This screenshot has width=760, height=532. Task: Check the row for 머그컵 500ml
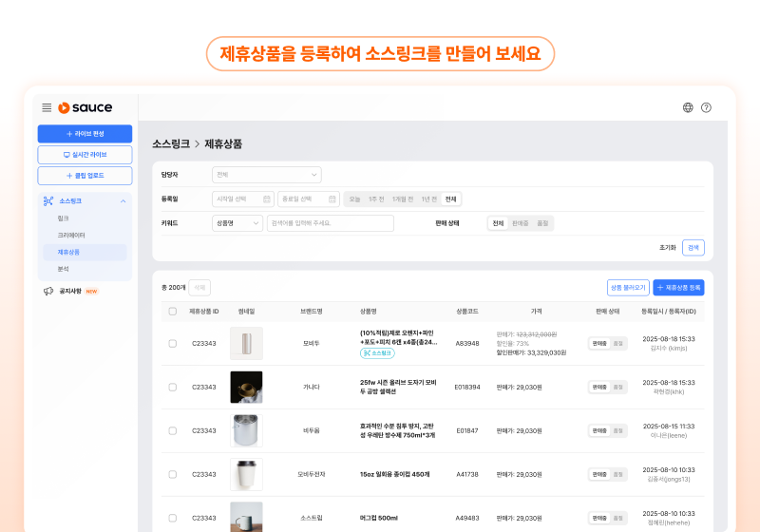[x=173, y=518]
